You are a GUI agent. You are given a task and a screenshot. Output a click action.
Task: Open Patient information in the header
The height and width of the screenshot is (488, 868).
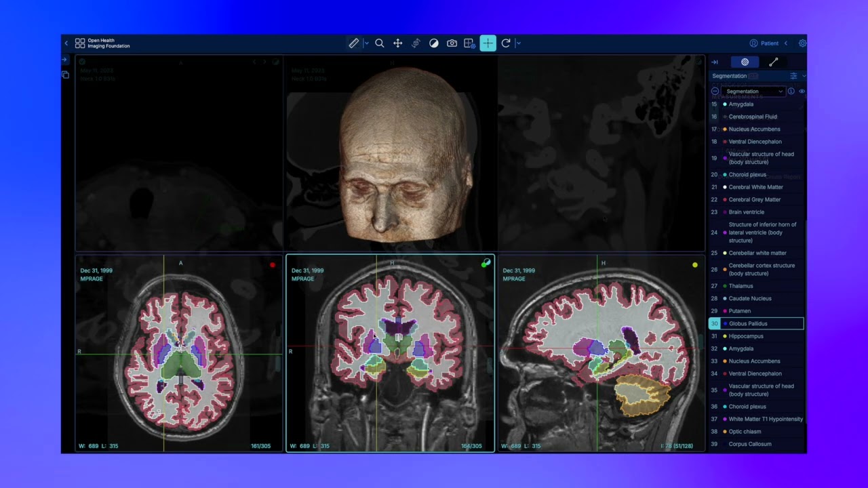[764, 43]
